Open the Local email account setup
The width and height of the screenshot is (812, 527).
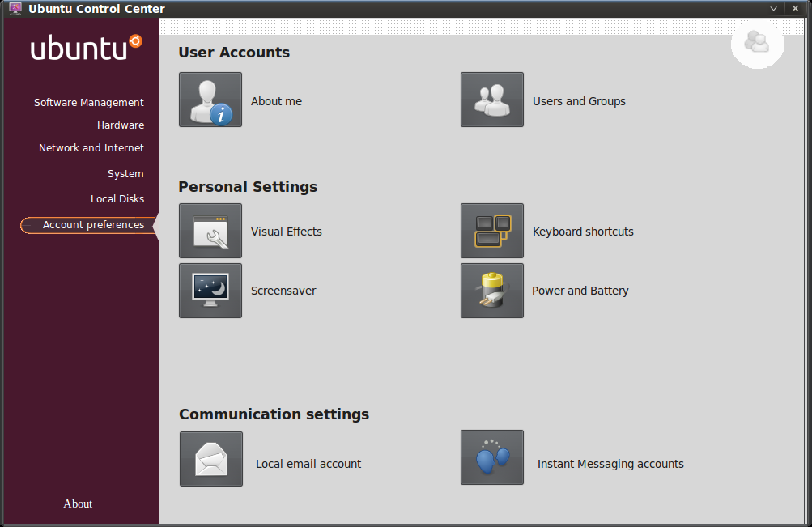click(x=210, y=457)
